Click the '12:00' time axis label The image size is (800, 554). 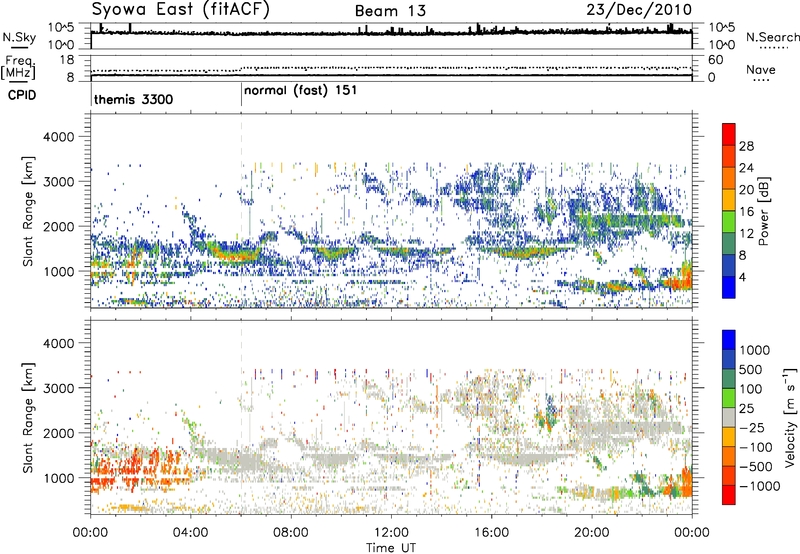click(x=391, y=533)
